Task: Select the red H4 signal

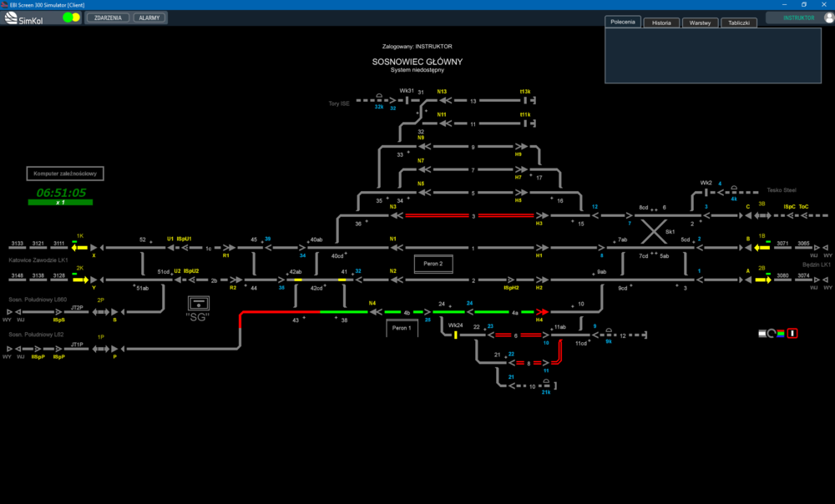Action: pyautogui.click(x=542, y=312)
